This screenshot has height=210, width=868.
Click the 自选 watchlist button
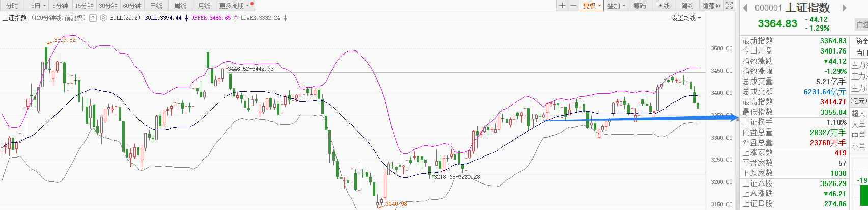coord(862,24)
